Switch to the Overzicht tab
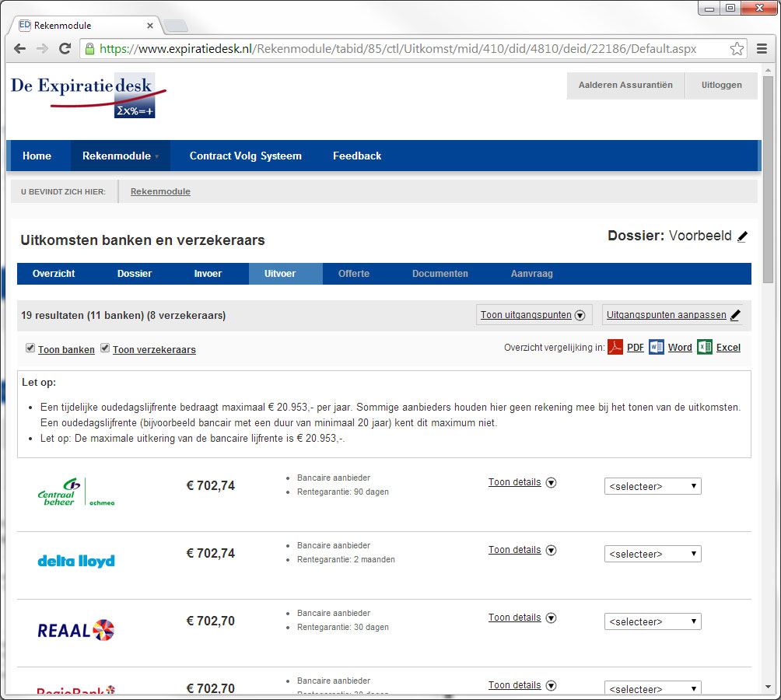The height and width of the screenshot is (700, 781). click(54, 274)
